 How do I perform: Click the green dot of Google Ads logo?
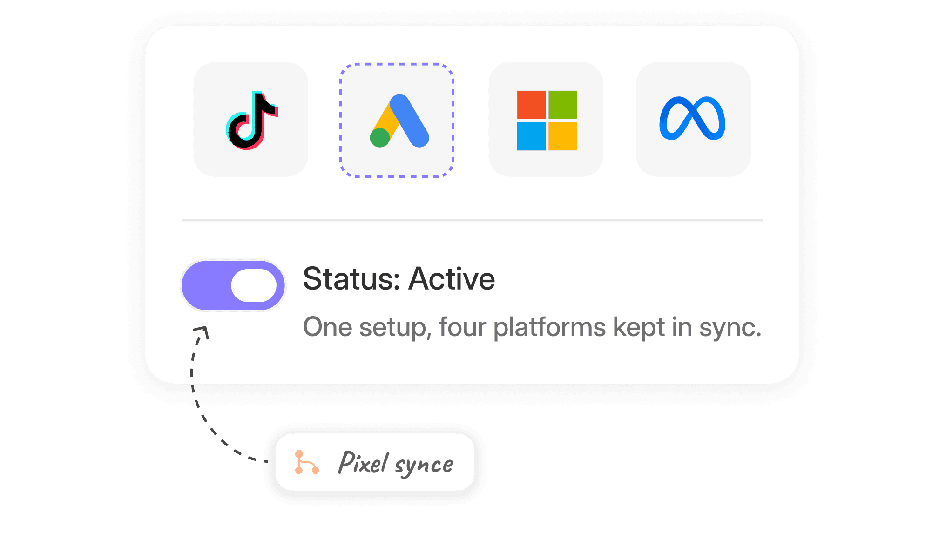point(380,138)
